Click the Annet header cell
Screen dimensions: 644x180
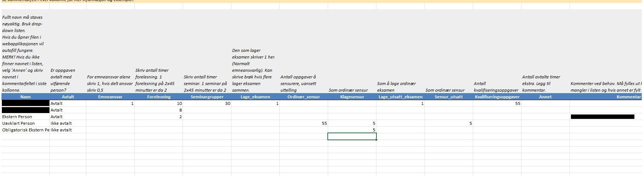pos(545,97)
